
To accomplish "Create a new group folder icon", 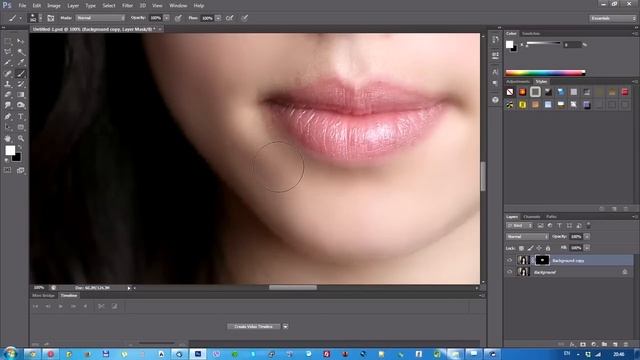I will tap(604, 344).
